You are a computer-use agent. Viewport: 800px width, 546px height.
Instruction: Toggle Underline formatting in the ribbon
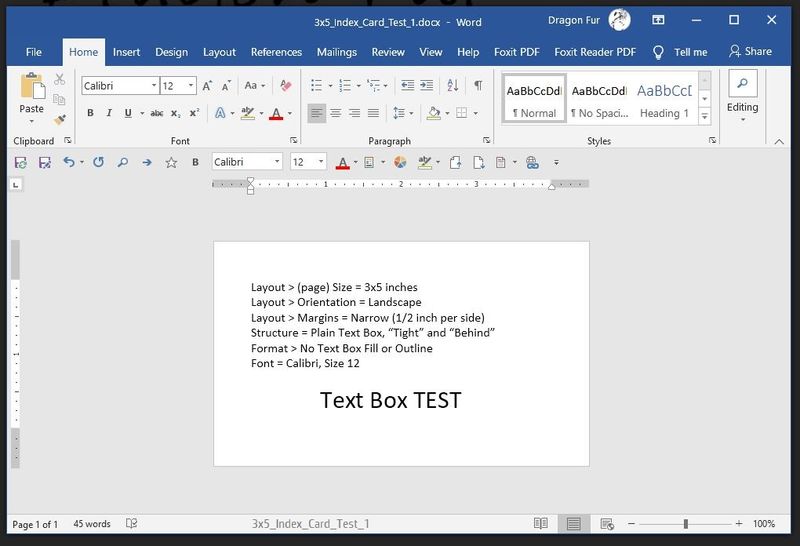126,113
